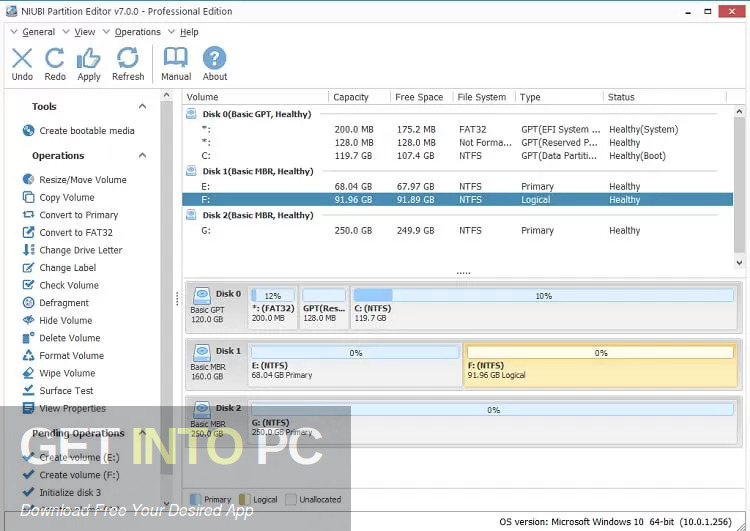The height and width of the screenshot is (531, 750).
Task: Collapse the Pending Operations section
Action: point(142,433)
